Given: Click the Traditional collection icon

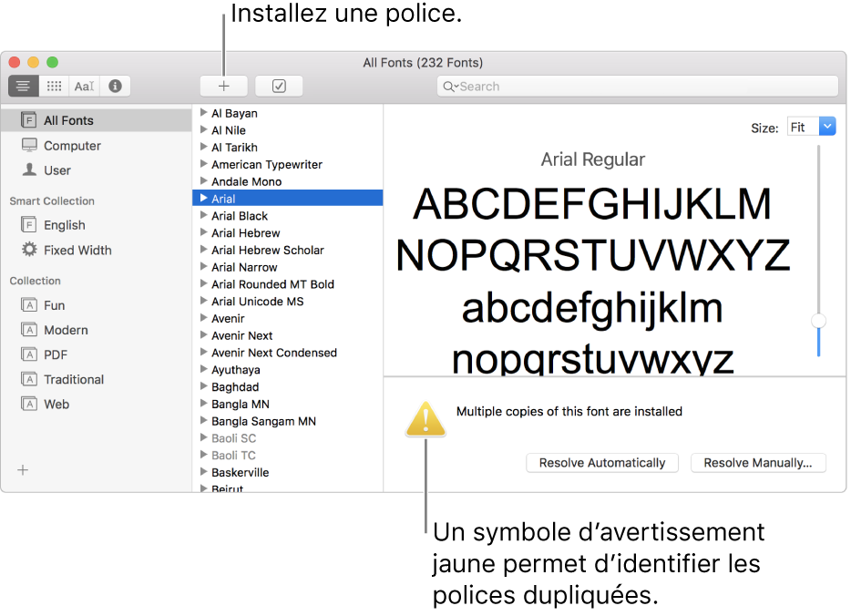Looking at the screenshot, I should point(29,379).
